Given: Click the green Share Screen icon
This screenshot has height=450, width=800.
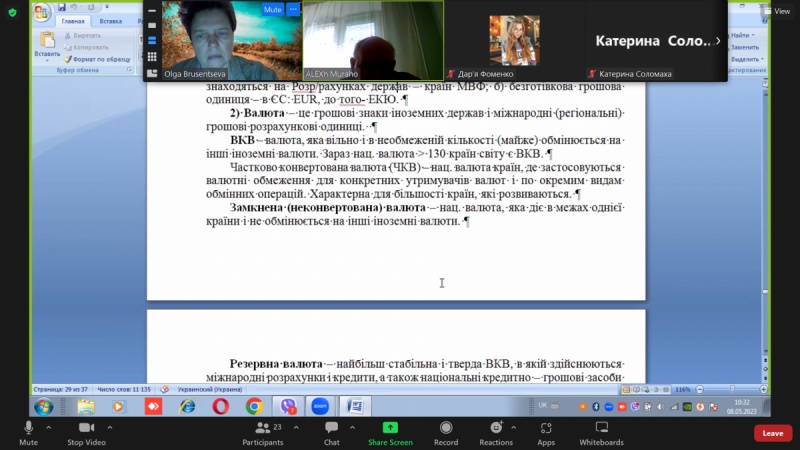Looking at the screenshot, I should (x=389, y=428).
